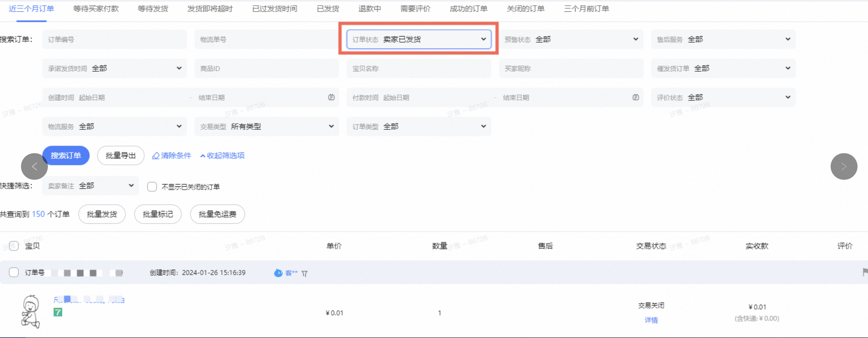Image resolution: width=868 pixels, height=338 pixels.
Task: Click the right carousel arrow
Action: (x=844, y=166)
